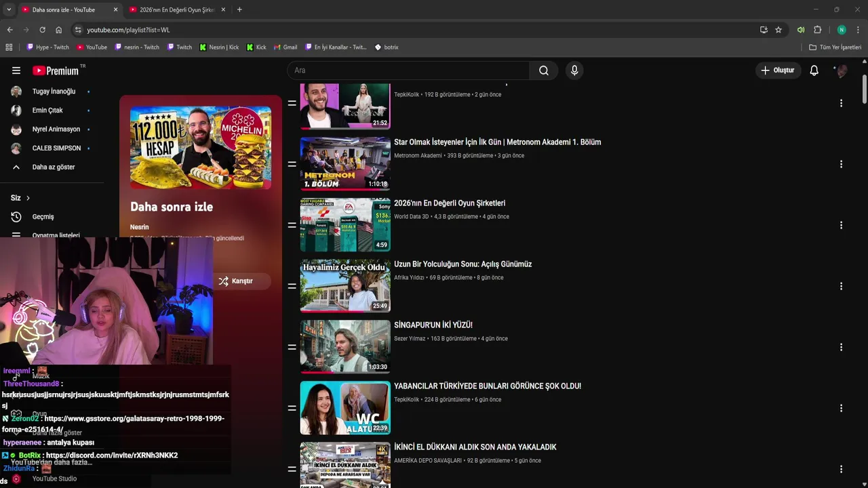Open the botrix bookmark
Screen dimensions: 868x488
(x=387, y=47)
